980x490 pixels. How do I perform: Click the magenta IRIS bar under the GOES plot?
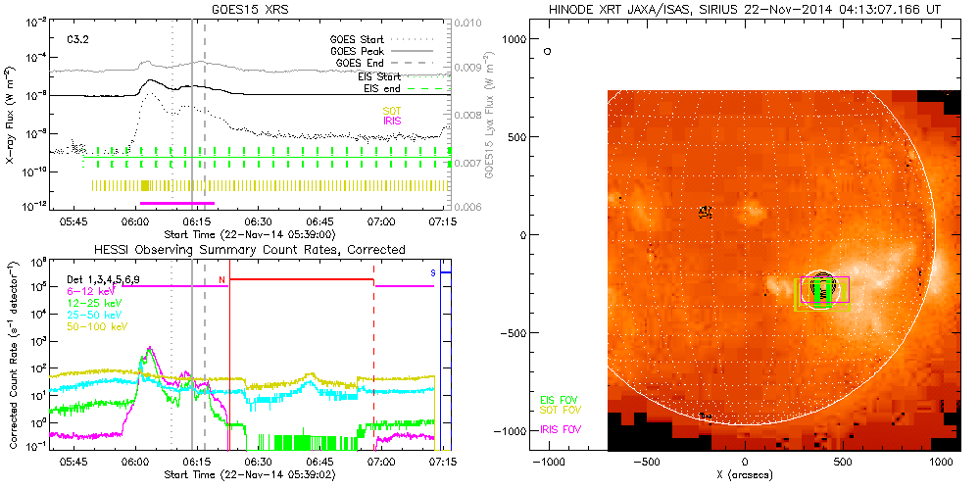[x=176, y=203]
